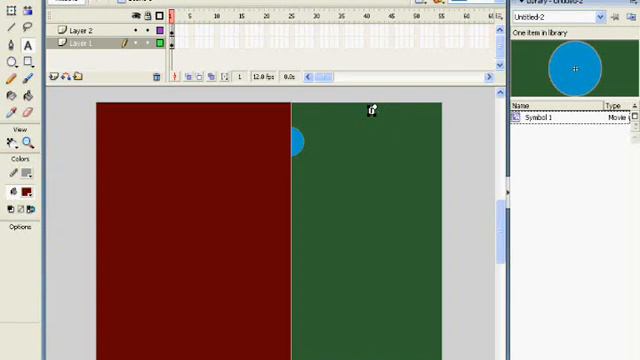Screen dimensions: 640x360
Task: Sort library by Name column header
Action: pos(557,106)
